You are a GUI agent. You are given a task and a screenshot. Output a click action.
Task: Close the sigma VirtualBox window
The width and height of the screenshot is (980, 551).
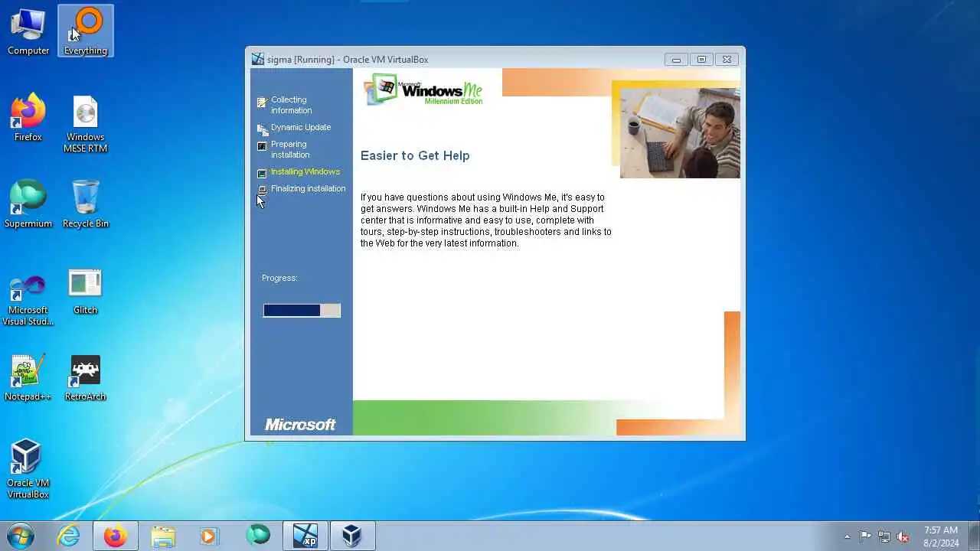727,59
